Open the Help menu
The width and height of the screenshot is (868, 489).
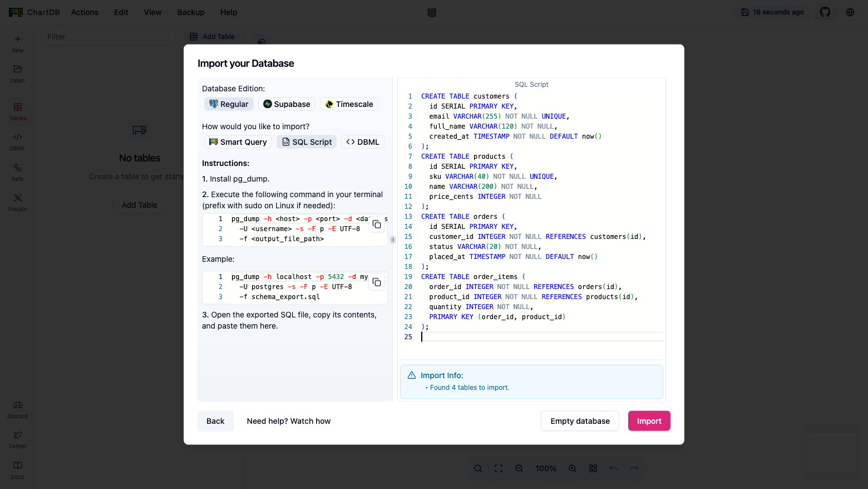click(x=229, y=12)
